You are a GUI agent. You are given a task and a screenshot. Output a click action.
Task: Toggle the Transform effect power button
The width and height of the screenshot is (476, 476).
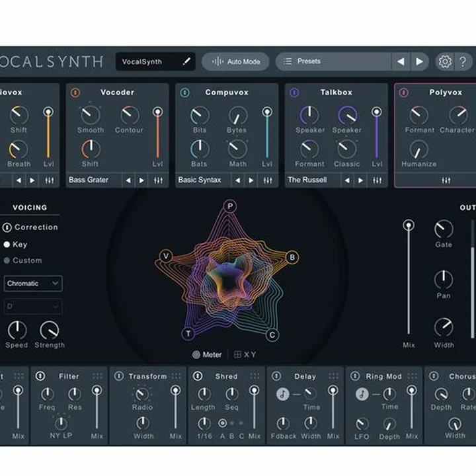[x=119, y=376]
